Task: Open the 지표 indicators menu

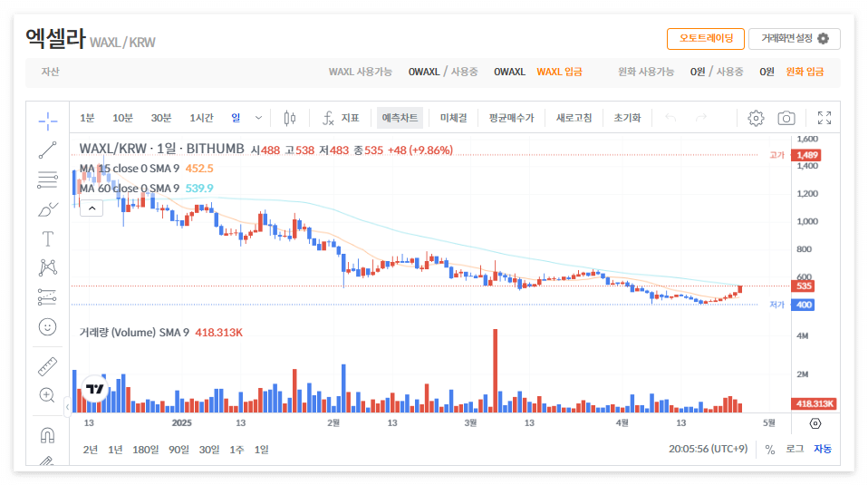Action: [x=340, y=118]
